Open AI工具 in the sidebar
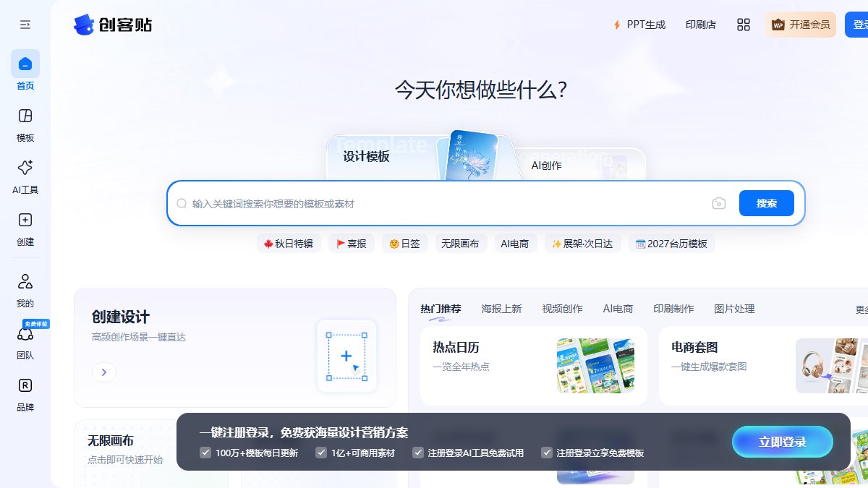 (25, 177)
